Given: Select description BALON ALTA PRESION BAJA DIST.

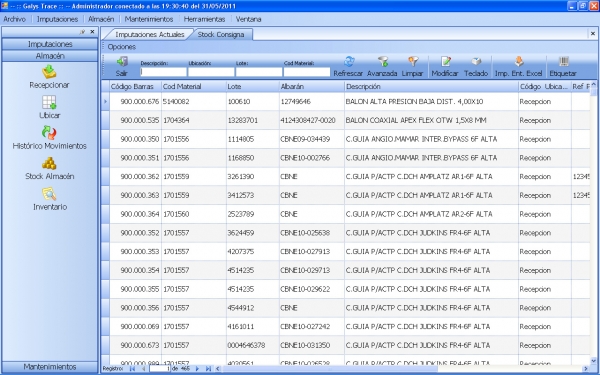Looking at the screenshot, I should pyautogui.click(x=431, y=102).
